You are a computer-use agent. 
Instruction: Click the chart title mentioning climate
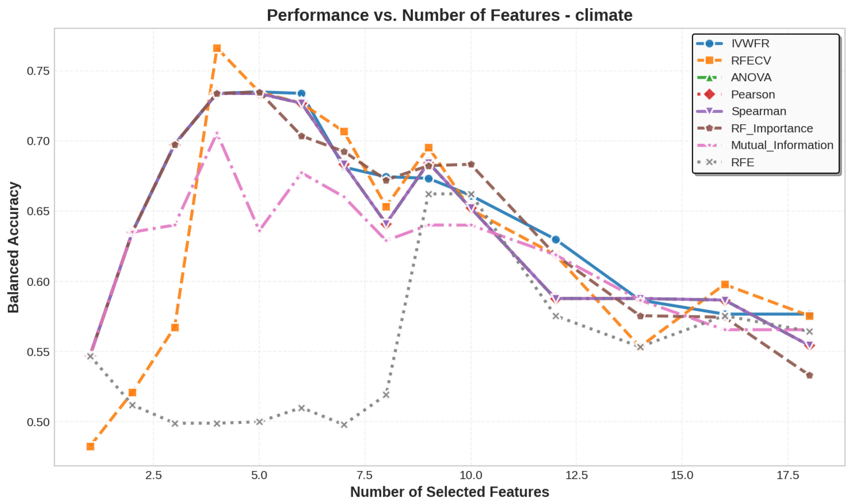tap(450, 15)
